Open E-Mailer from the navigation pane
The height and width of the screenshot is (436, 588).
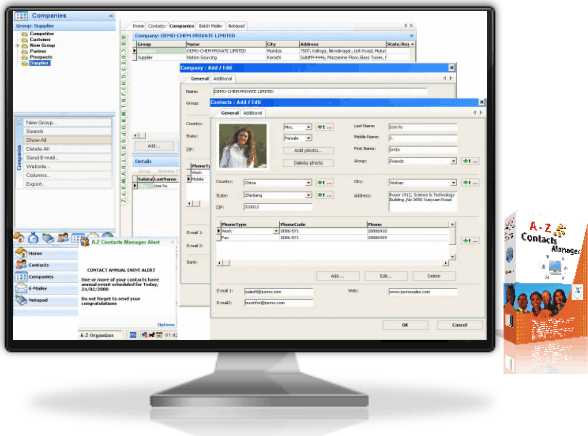(x=46, y=288)
